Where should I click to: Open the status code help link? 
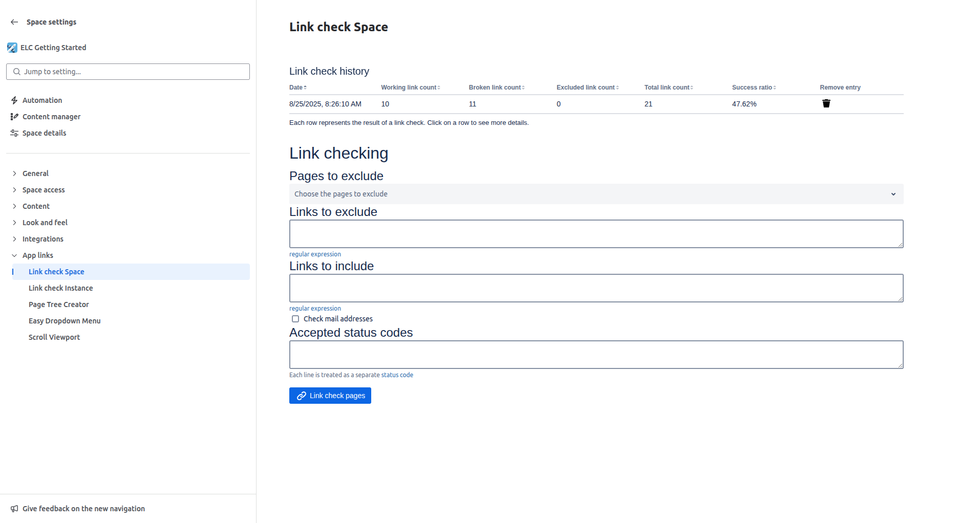point(396,375)
